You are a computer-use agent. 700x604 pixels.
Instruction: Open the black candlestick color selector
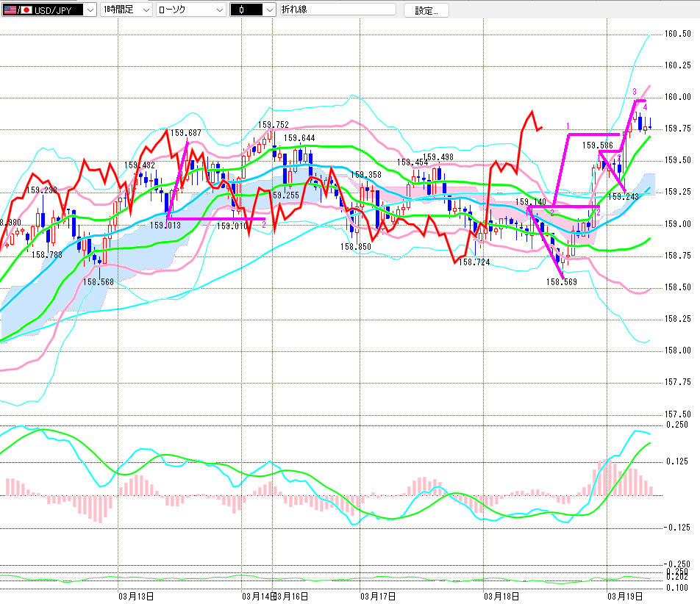point(269,10)
